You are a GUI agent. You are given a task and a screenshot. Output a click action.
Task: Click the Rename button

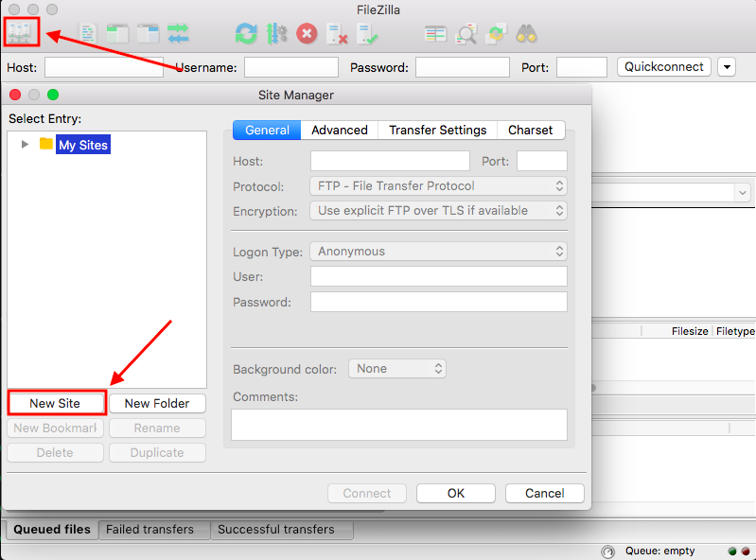(x=157, y=428)
